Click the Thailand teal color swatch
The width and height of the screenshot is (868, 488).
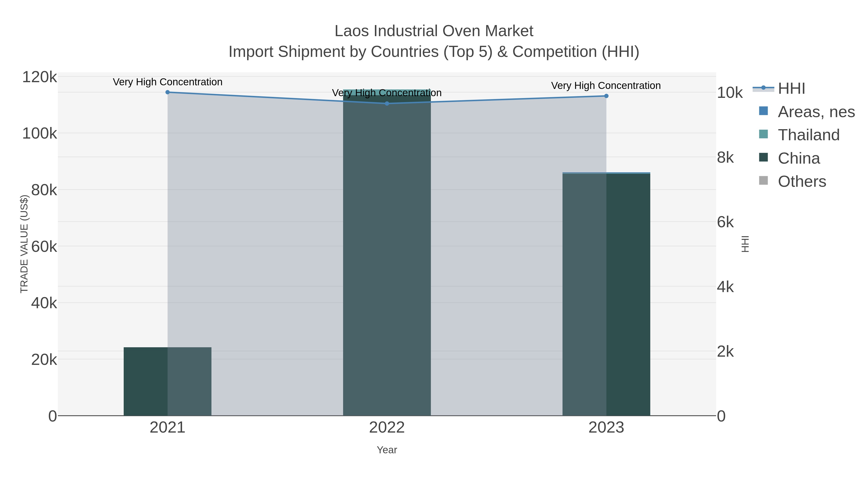pyautogui.click(x=764, y=134)
